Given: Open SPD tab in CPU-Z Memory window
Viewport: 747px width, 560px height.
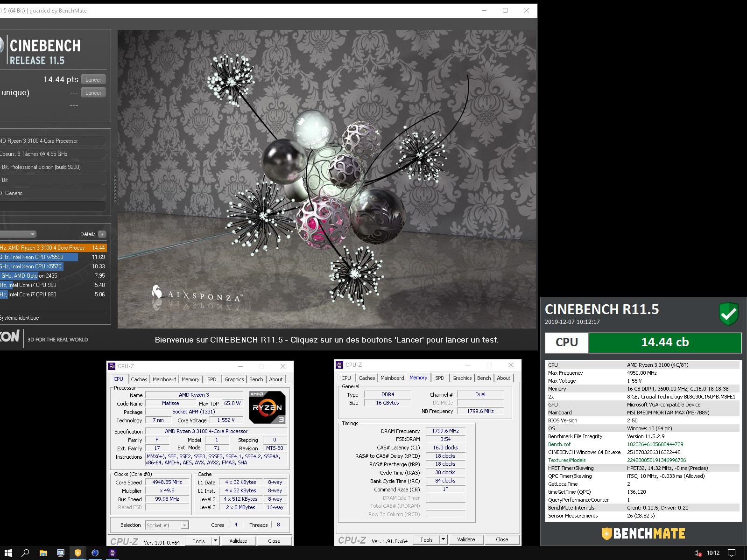Looking at the screenshot, I should pyautogui.click(x=440, y=378).
